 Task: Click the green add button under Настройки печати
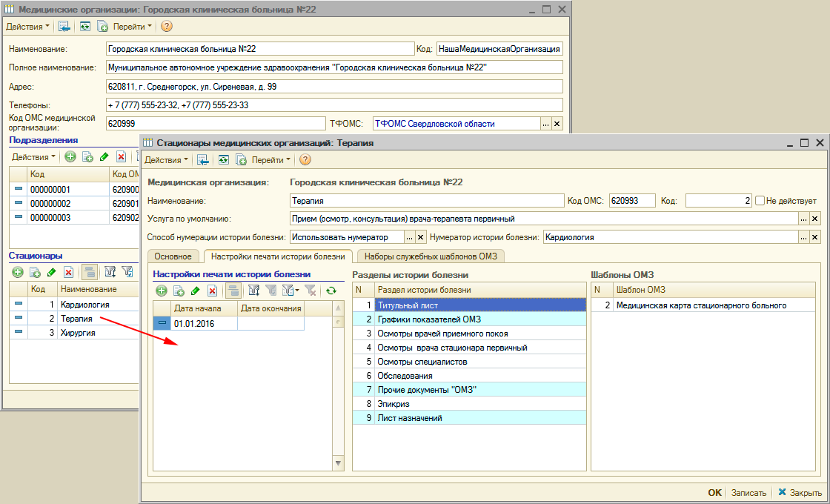click(162, 291)
